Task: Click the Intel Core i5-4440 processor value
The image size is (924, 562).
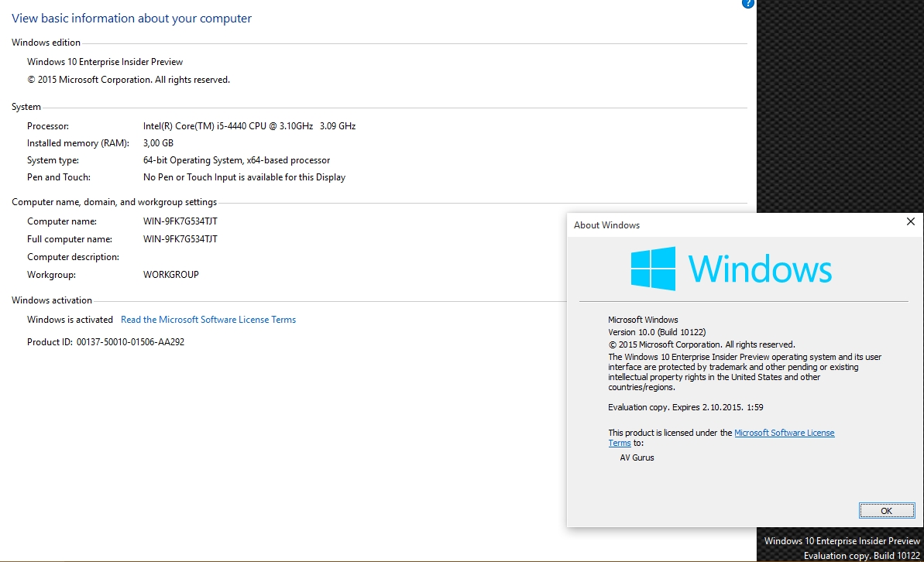Action: [249, 126]
